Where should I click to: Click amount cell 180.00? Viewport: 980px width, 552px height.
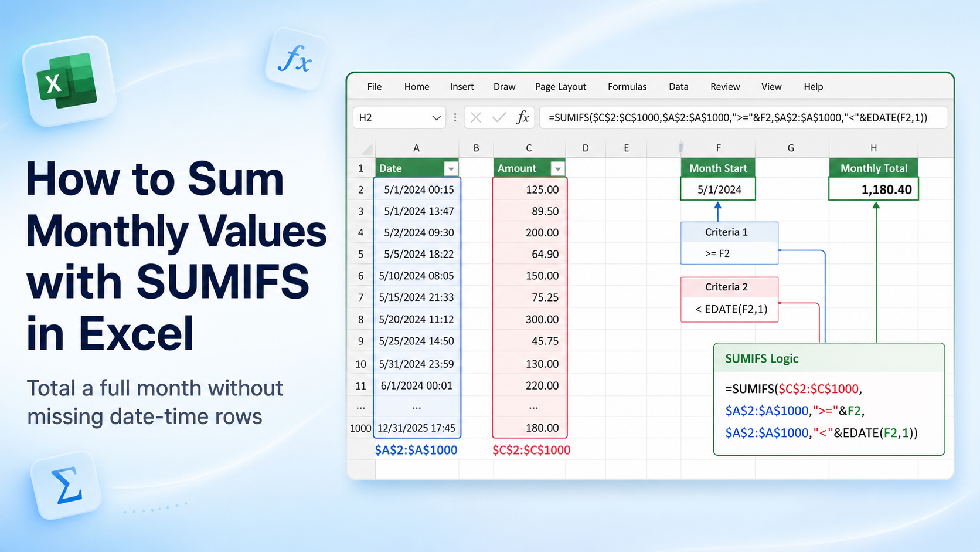[530, 428]
